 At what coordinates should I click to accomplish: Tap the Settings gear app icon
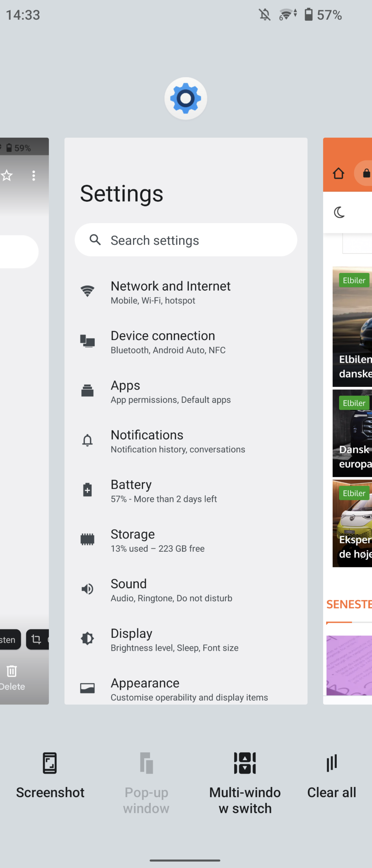tap(186, 98)
